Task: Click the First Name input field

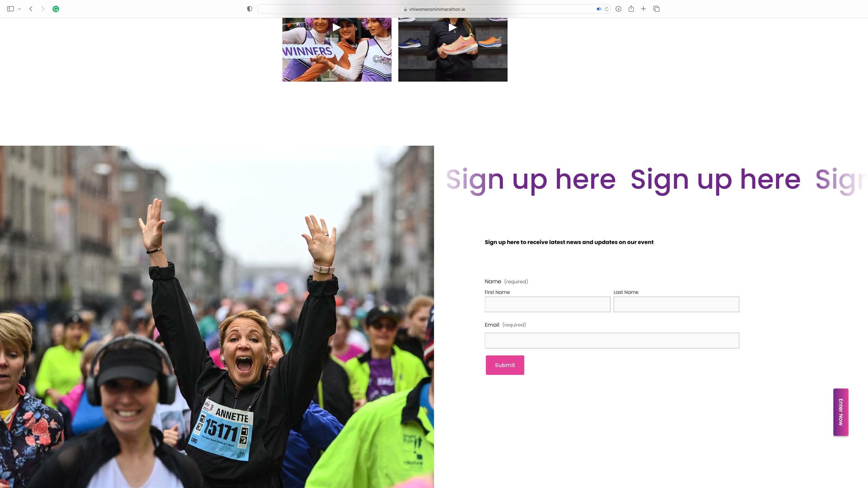Action: (547, 304)
